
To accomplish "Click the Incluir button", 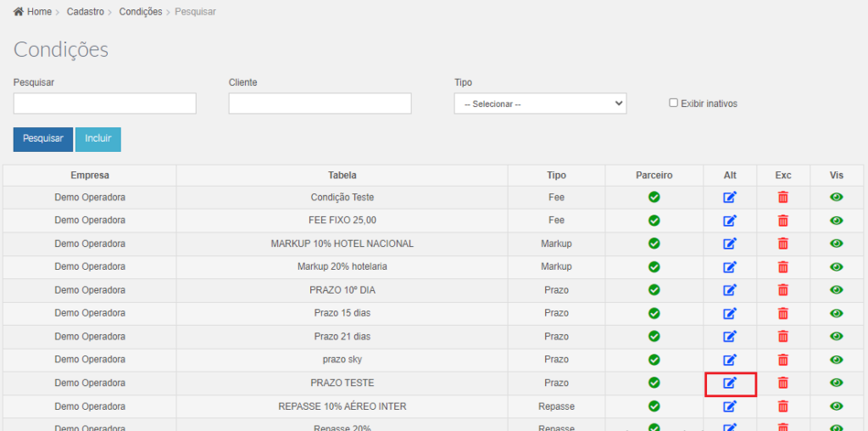I will [98, 139].
